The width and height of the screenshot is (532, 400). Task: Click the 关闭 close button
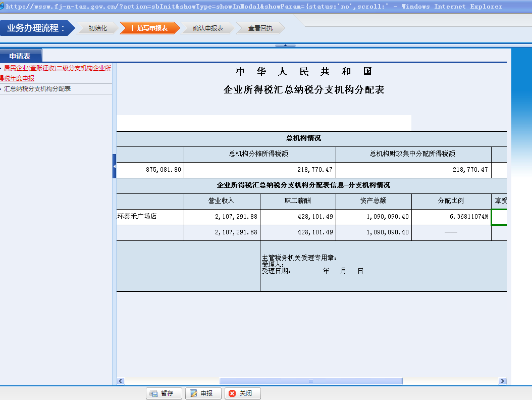pyautogui.click(x=243, y=393)
